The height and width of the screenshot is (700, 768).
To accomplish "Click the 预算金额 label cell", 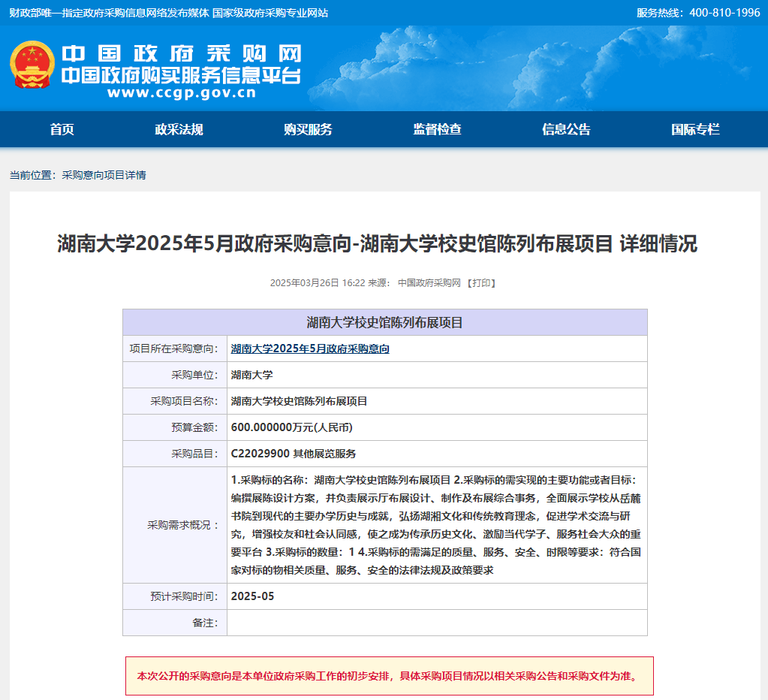I will point(175,427).
